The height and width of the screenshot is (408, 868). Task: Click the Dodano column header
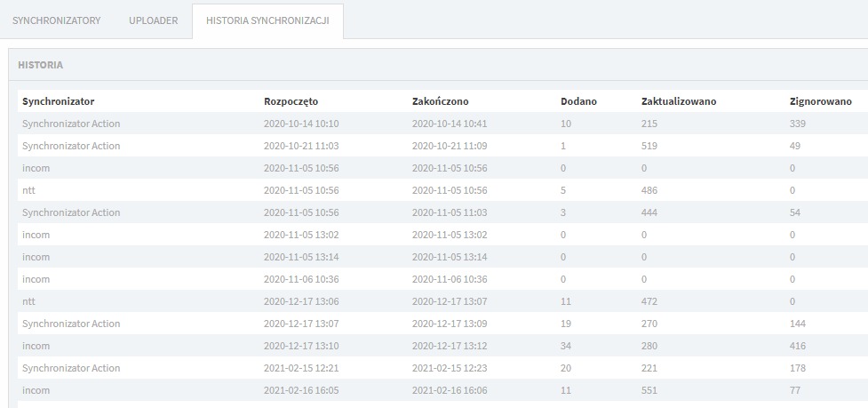coord(578,102)
